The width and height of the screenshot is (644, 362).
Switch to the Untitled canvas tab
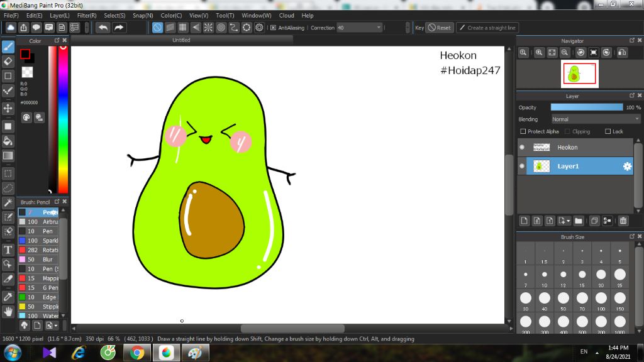pyautogui.click(x=181, y=40)
